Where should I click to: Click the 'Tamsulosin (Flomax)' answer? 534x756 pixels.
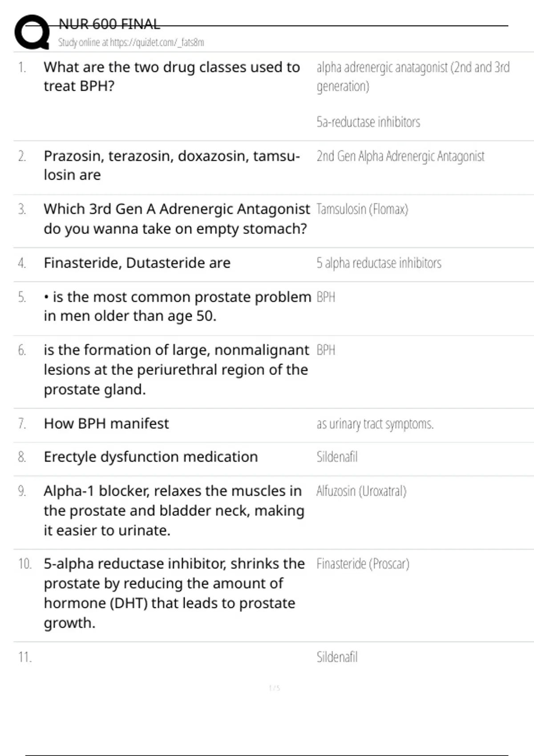[x=362, y=209]
